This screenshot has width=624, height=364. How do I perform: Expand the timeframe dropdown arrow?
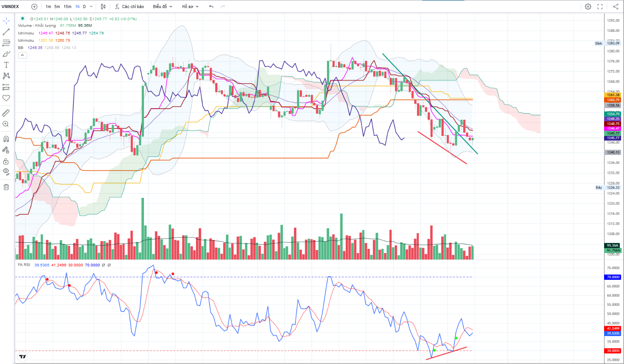coord(91,7)
